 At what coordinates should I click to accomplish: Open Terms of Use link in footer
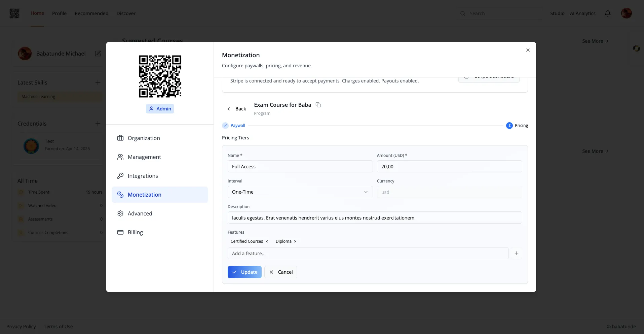(58, 327)
